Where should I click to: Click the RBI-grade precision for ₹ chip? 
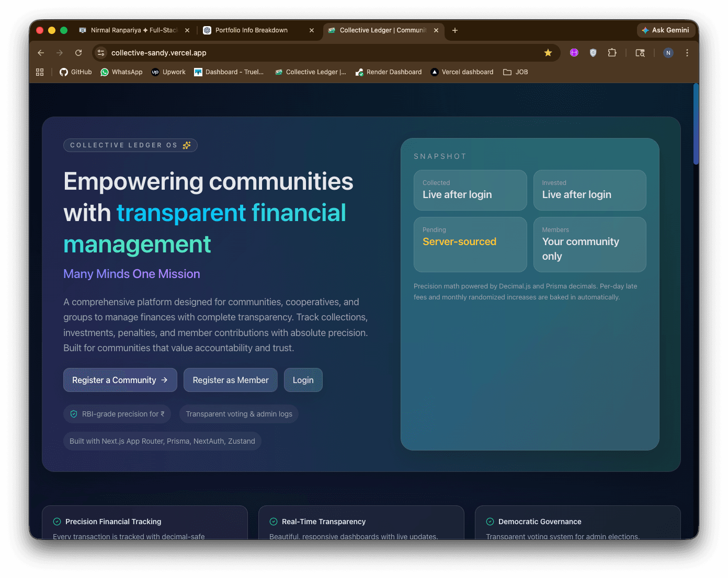(x=117, y=414)
